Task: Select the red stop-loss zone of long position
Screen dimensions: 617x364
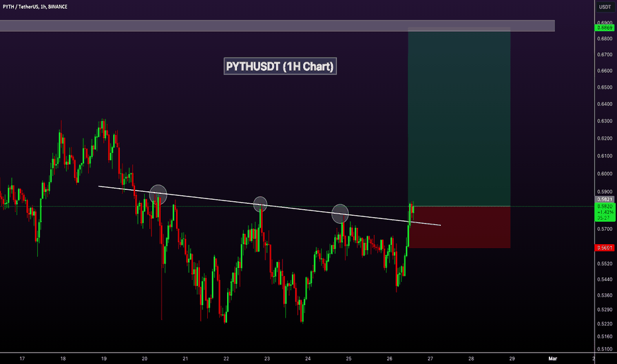Action: [x=459, y=227]
